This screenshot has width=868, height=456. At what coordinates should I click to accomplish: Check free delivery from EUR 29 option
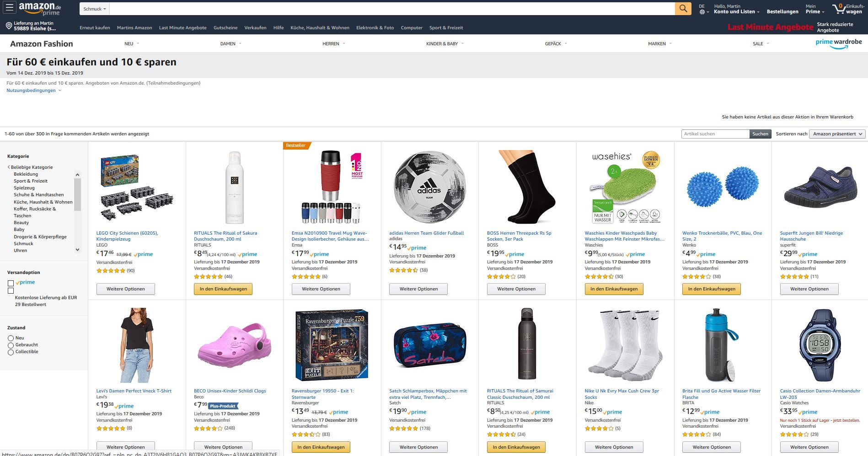[x=11, y=291]
